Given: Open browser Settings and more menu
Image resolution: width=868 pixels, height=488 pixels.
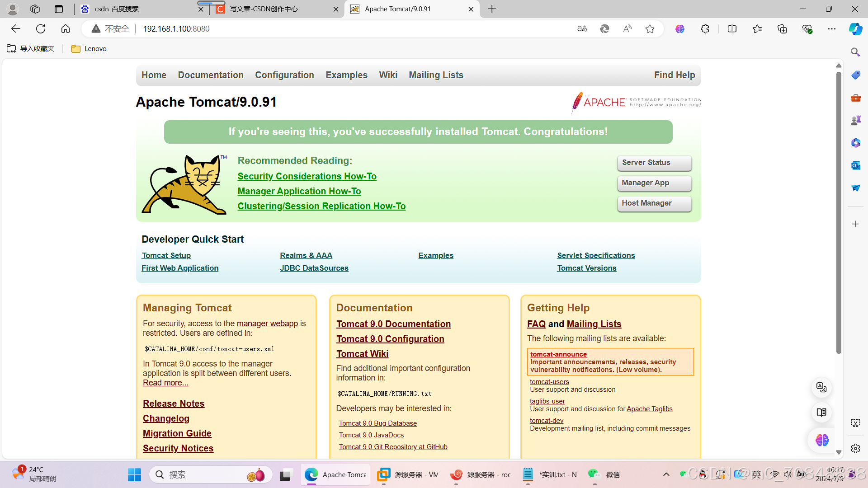Looking at the screenshot, I should [831, 29].
